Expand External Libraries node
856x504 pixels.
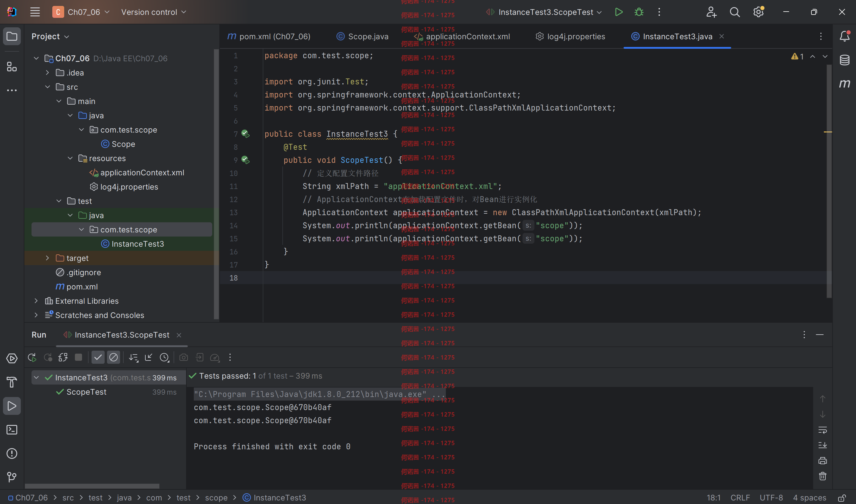(x=36, y=301)
